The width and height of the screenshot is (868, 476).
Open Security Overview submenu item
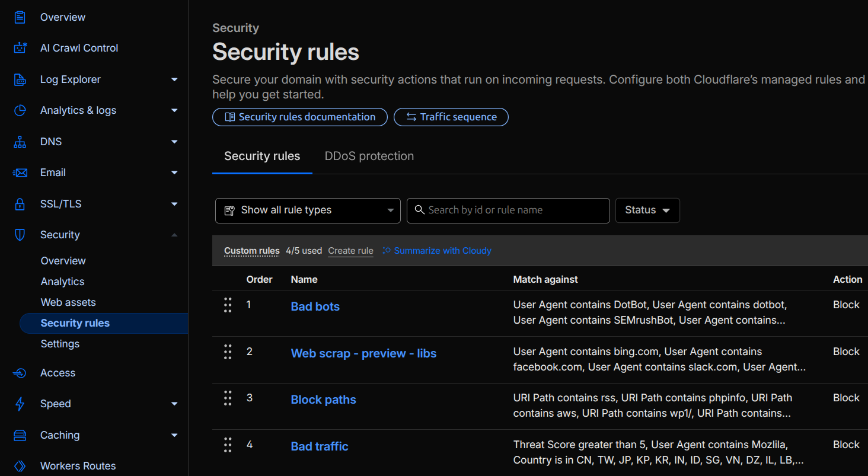point(63,261)
